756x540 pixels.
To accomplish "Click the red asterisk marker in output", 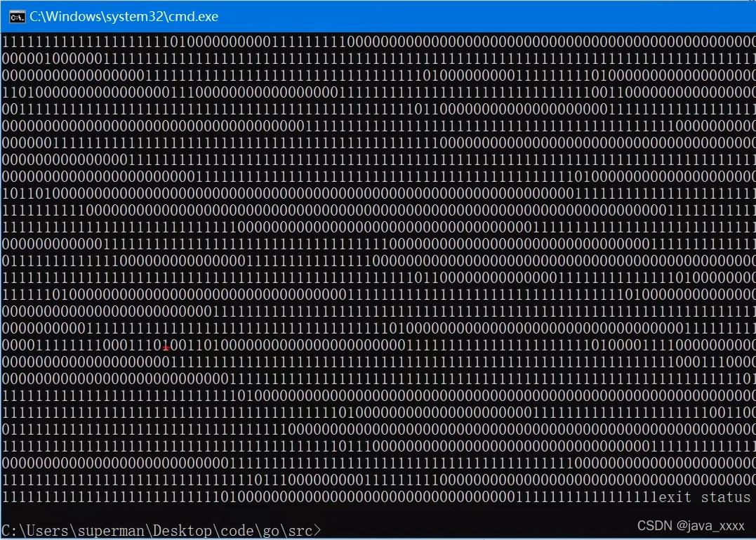I will point(166,348).
